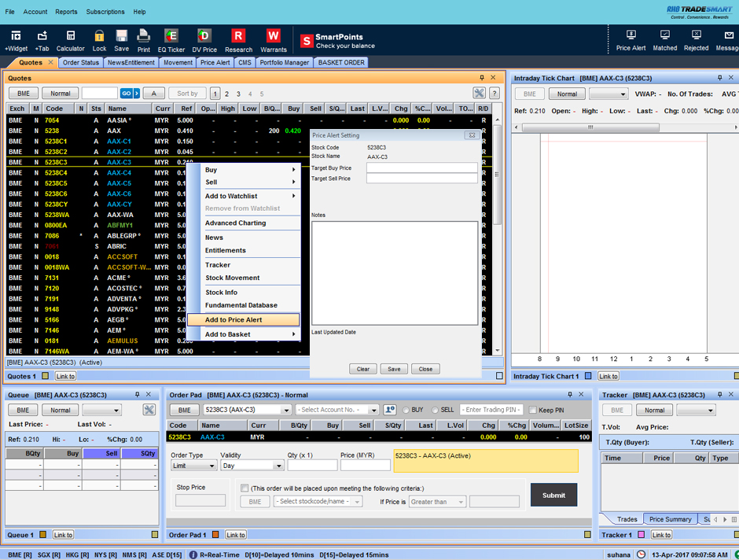739x560 pixels.
Task: Toggle the A filter button in Quotes
Action: (153, 94)
